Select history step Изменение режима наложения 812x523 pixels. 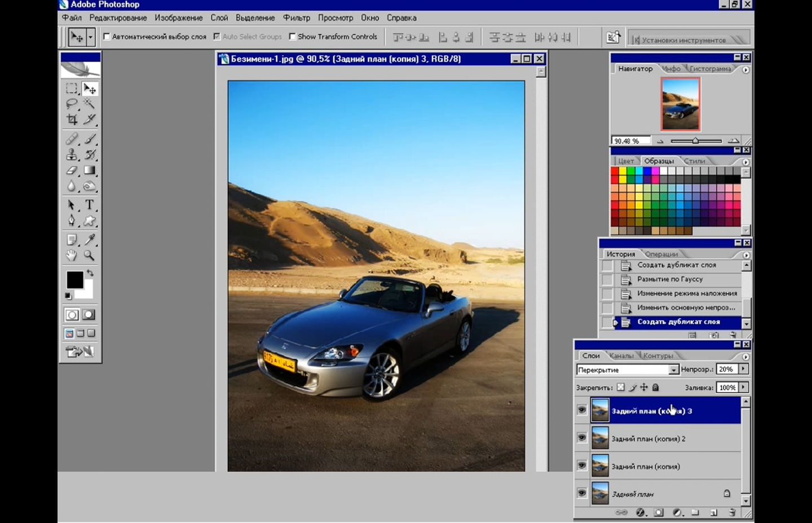pos(687,293)
